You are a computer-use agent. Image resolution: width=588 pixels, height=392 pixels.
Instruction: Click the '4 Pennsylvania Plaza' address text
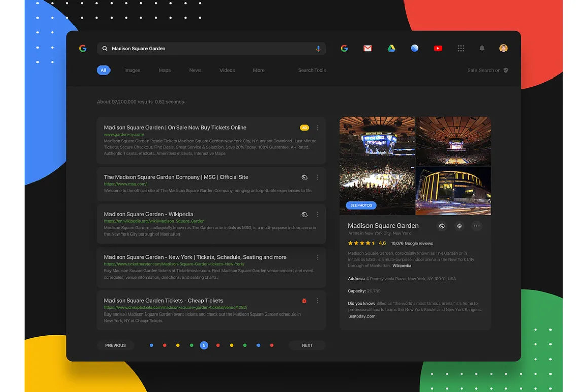point(411,279)
